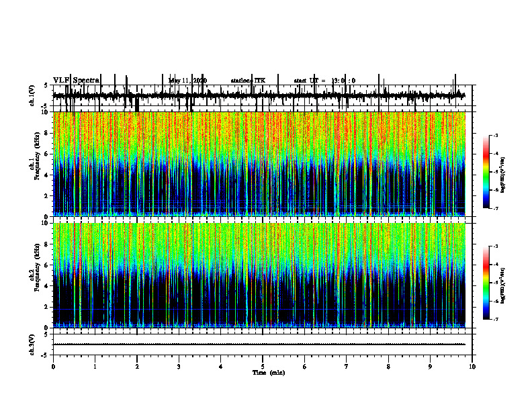Click the "Time (min)" x-axis label
This screenshot has width=532, height=411.
[x=269, y=373]
